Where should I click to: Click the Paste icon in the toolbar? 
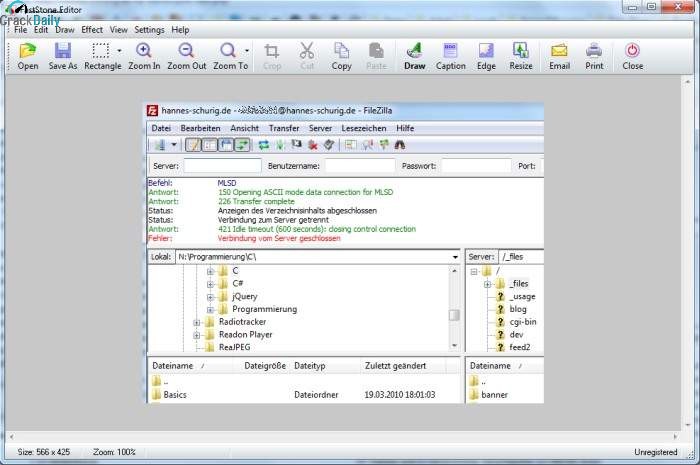coord(376,56)
